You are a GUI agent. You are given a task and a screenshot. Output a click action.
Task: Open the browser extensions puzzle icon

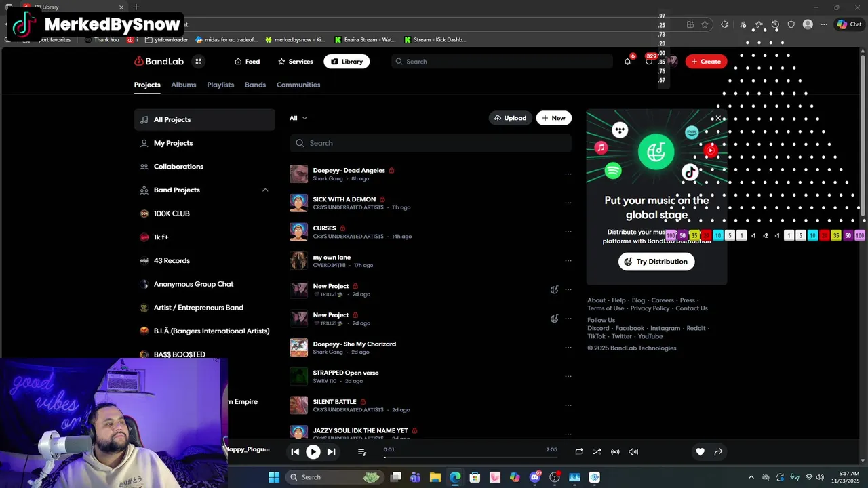point(724,24)
